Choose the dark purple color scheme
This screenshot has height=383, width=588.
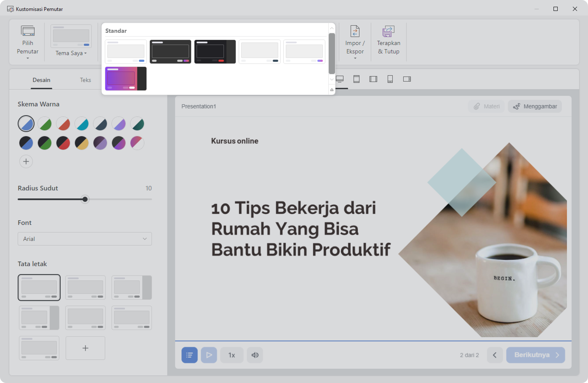(118, 143)
